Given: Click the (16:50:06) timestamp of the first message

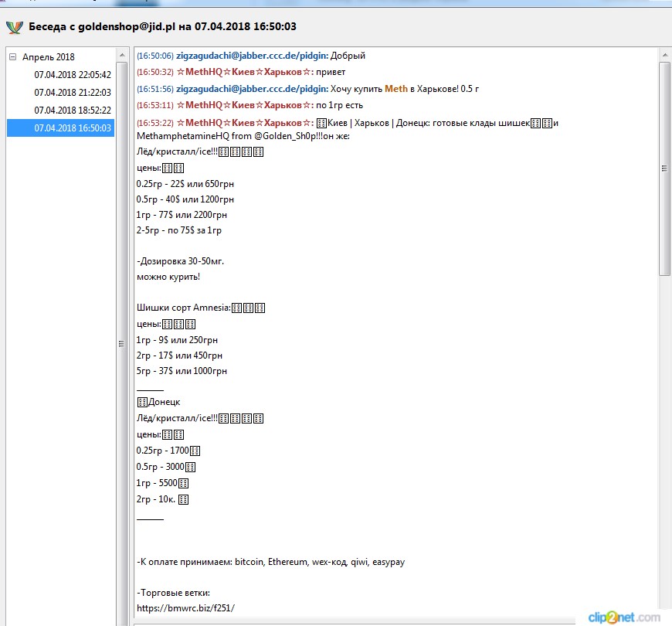Looking at the screenshot, I should coord(154,56).
